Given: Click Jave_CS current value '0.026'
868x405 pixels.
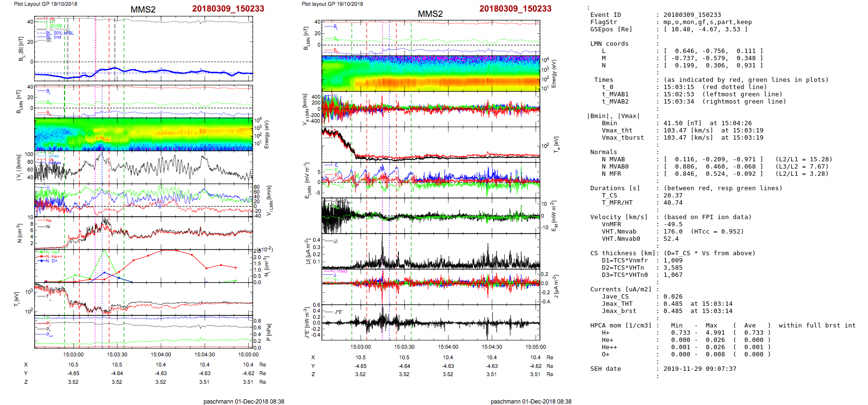Looking at the screenshot, I should point(673,297).
